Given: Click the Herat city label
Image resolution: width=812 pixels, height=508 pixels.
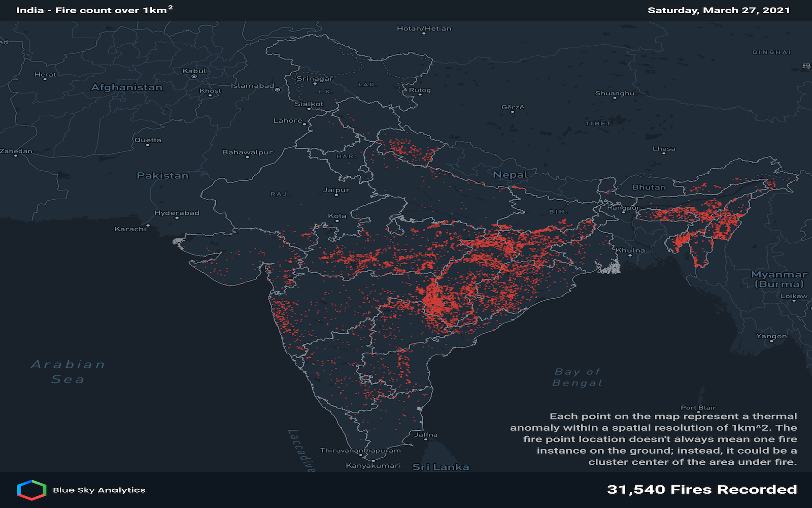Looking at the screenshot, I should 45,75.
